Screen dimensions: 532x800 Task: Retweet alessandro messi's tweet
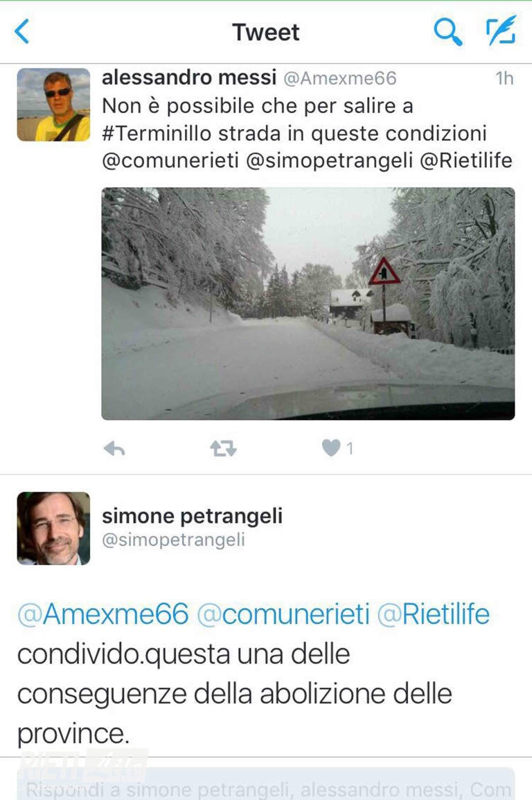click(x=223, y=449)
